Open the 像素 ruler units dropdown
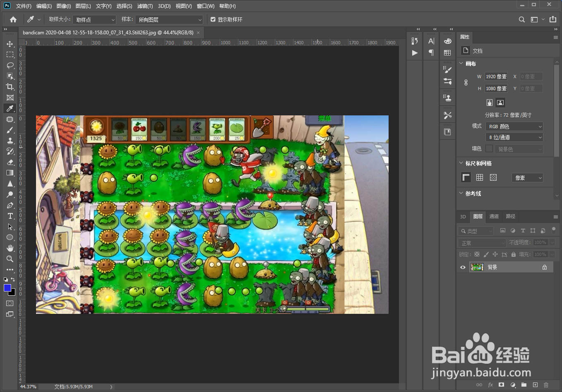 coord(527,178)
